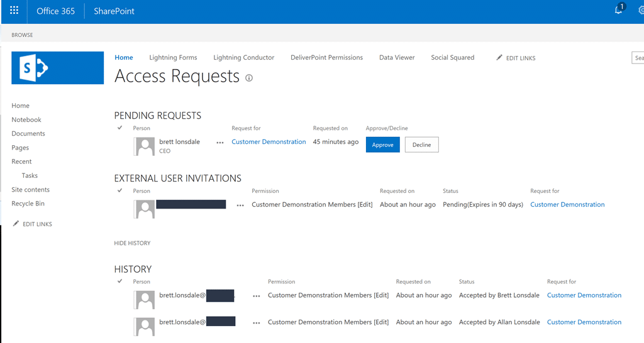
Task: Open Lightning Forms navigation link
Action: [x=173, y=57]
